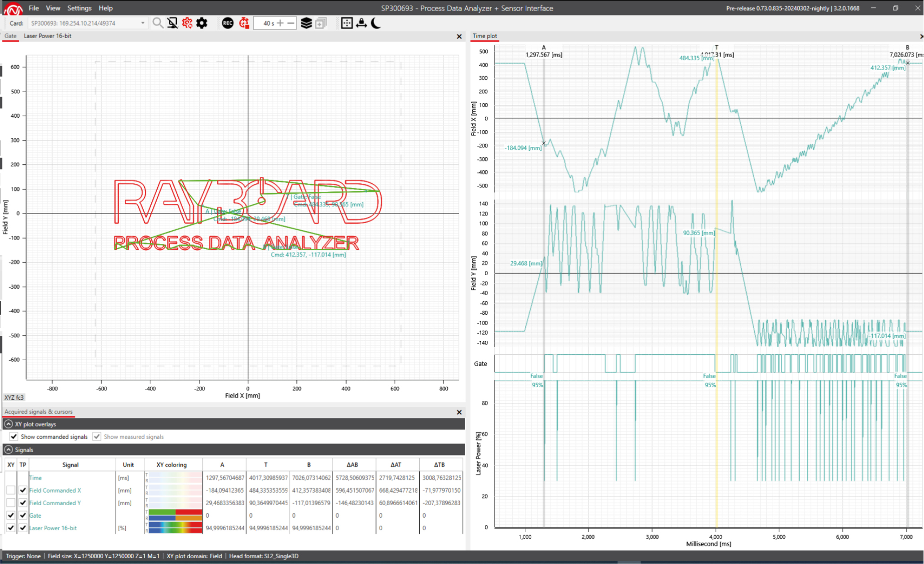Collapse the XY plot overlays section
The height and width of the screenshot is (564, 924).
coord(8,424)
